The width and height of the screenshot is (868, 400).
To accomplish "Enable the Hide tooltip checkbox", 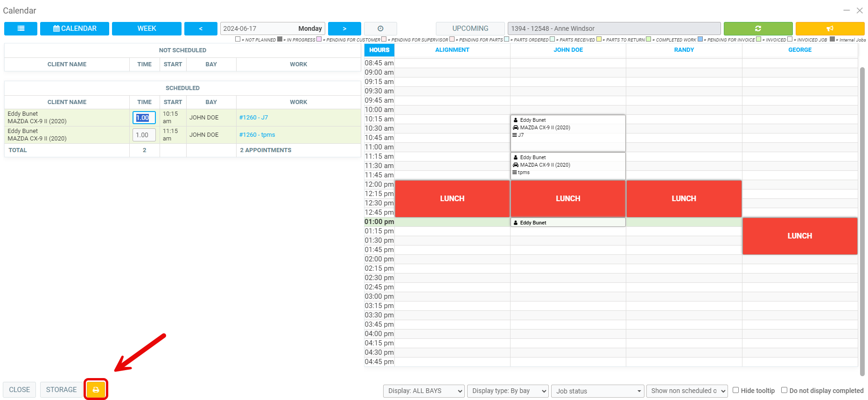I will pos(736,390).
